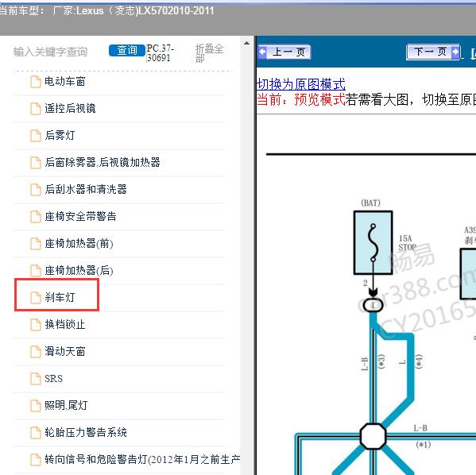Click the page icon beside 座椅加热器(后)

point(36,271)
